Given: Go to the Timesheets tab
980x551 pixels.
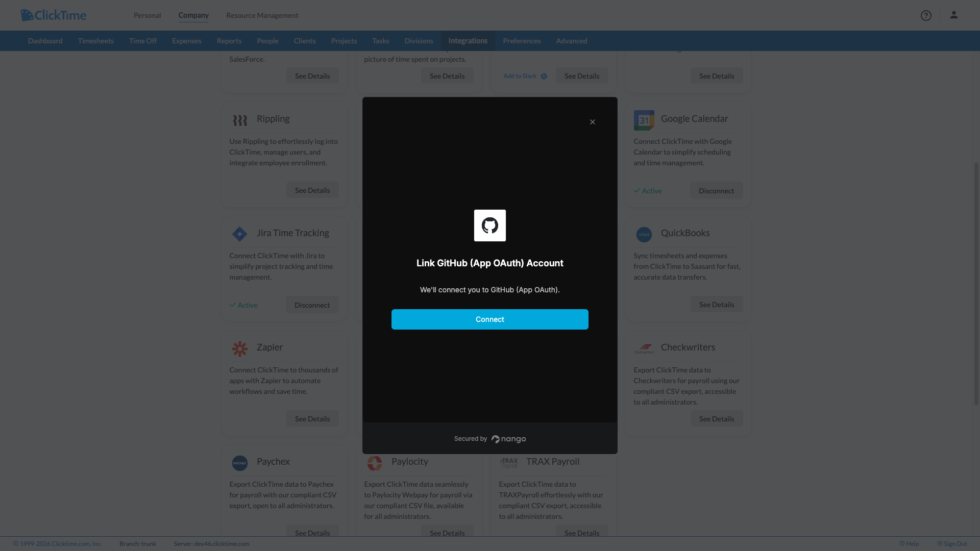Looking at the screenshot, I should click(x=96, y=41).
